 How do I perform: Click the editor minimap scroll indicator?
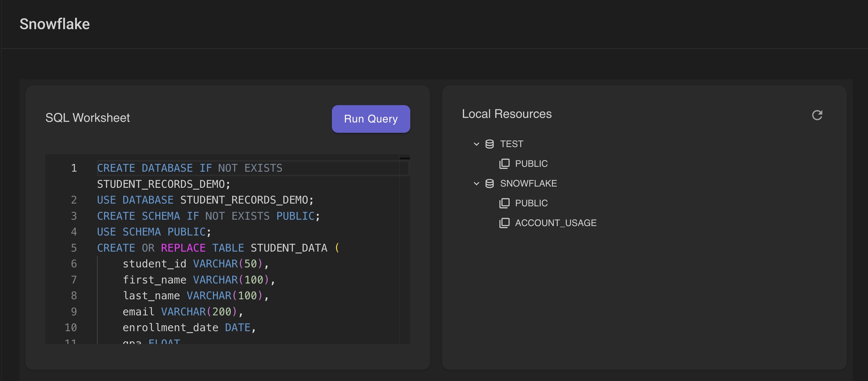tap(404, 158)
